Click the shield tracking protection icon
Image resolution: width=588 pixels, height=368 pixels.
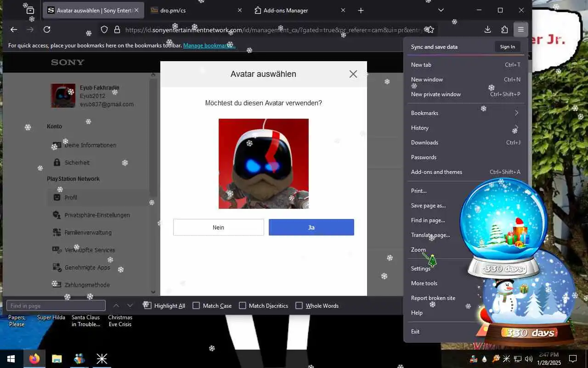tap(104, 29)
